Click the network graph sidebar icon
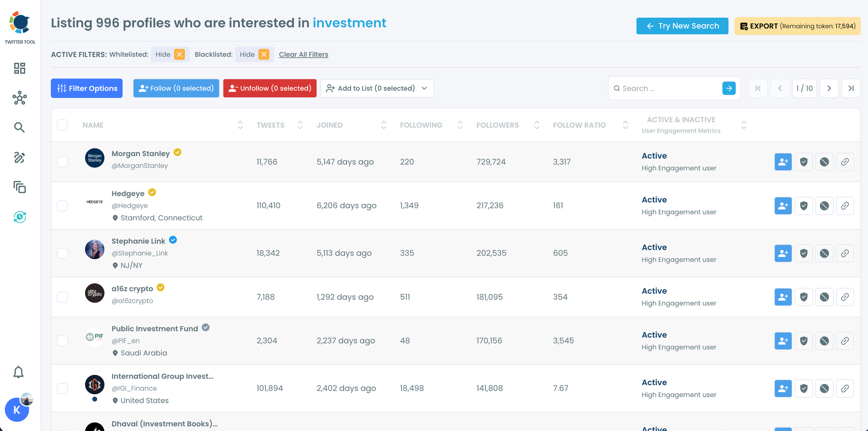The image size is (868, 431). coord(20,98)
